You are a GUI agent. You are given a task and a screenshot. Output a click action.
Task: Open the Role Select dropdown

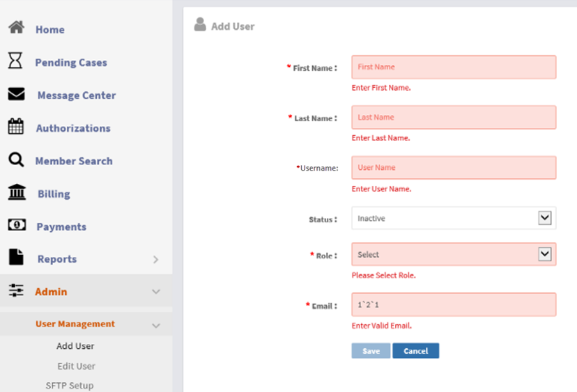point(453,255)
